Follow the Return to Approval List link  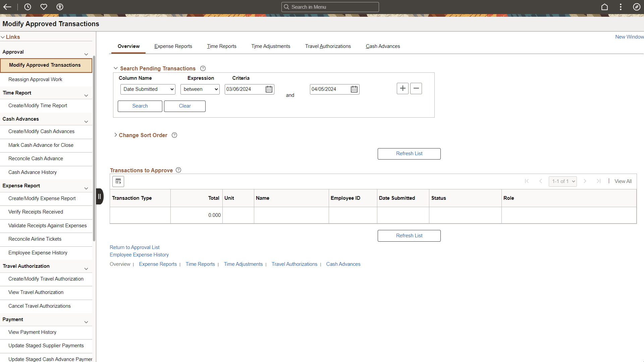[134, 247]
